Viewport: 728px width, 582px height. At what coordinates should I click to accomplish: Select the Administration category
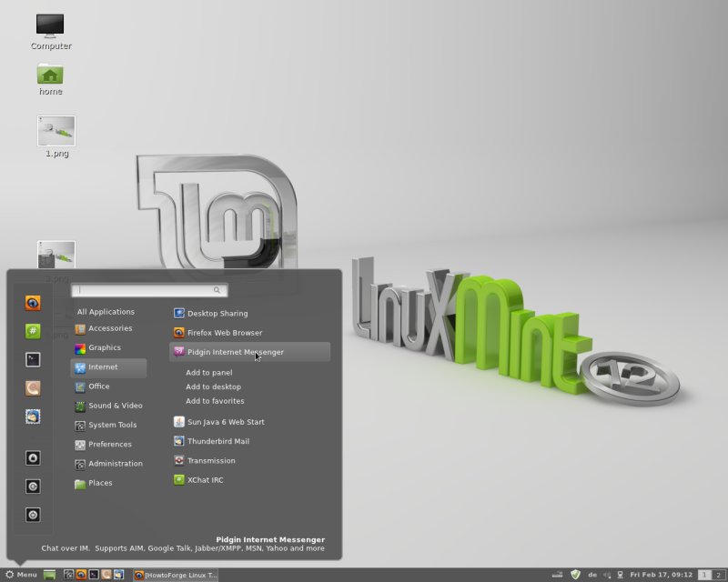coord(108,464)
